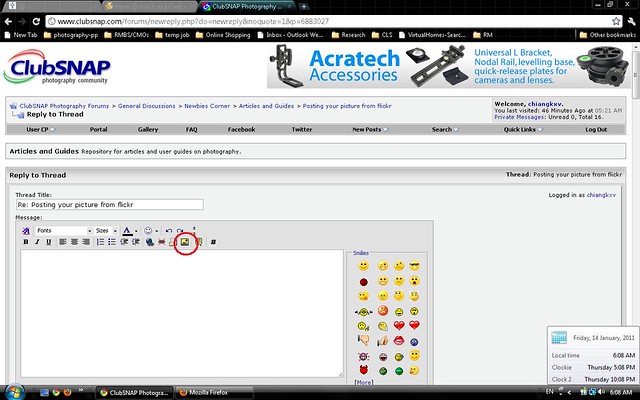This screenshot has height=400, width=640.
Task: Expand the New Posts menu
Action: 370,129
